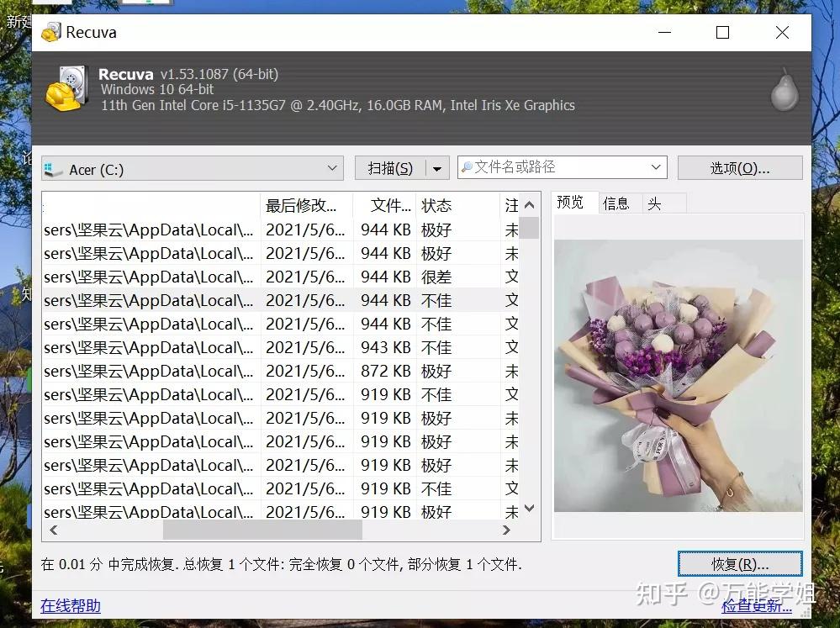
Task: Open the 选项(O)... options dialog
Action: [740, 168]
